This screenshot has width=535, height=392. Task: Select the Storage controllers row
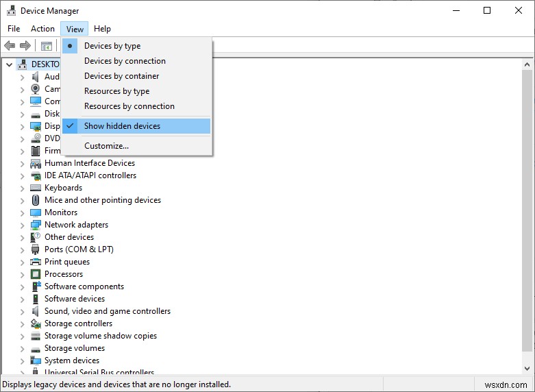tap(79, 323)
